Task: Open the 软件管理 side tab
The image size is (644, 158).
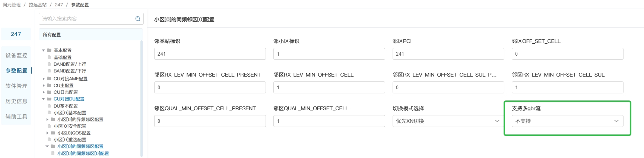Action: 16,86
